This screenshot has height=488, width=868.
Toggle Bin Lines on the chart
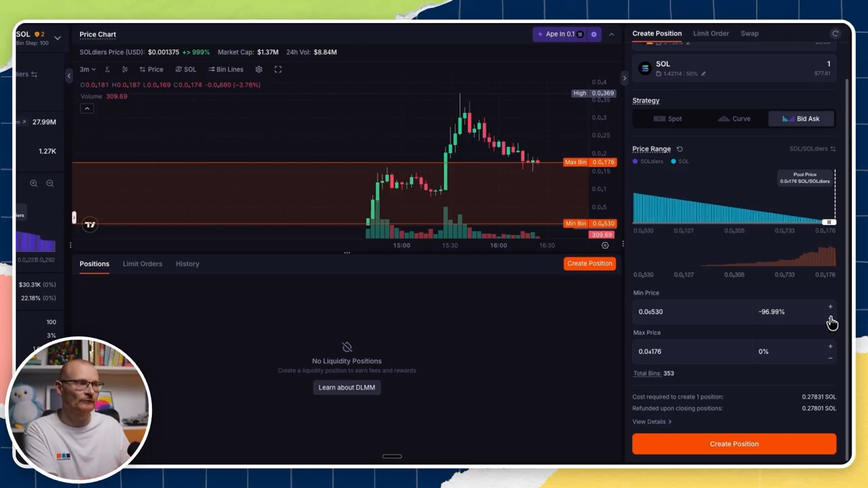coord(226,69)
